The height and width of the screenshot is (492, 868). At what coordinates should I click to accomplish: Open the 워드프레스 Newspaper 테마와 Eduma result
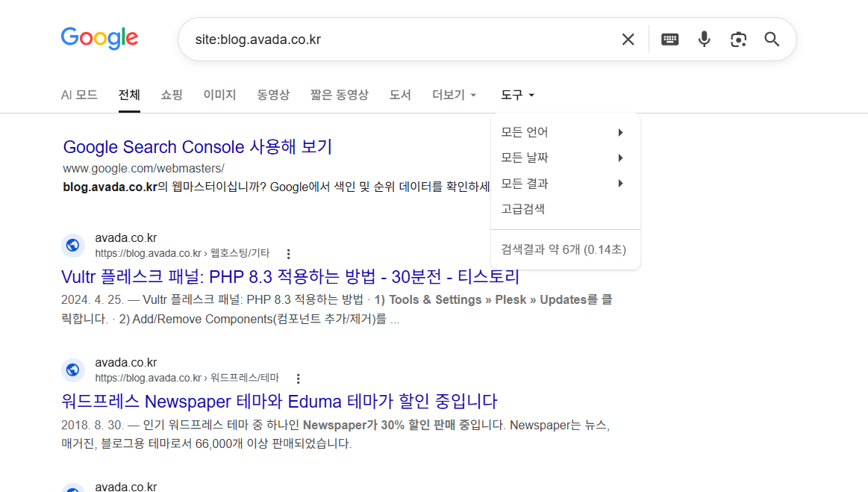click(279, 401)
